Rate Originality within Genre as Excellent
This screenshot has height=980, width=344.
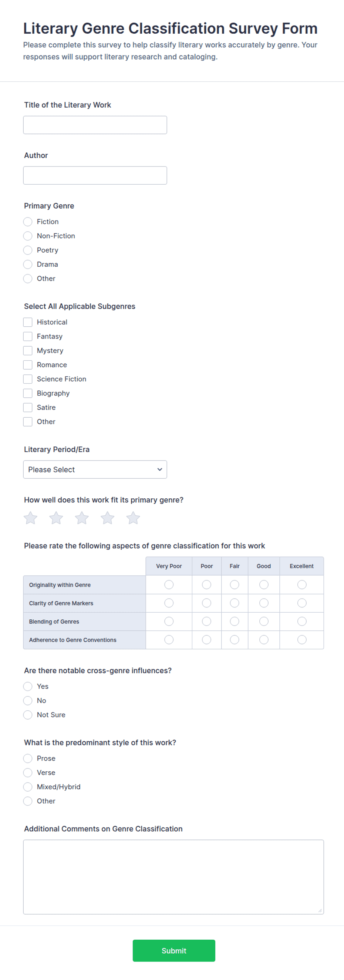click(x=302, y=585)
